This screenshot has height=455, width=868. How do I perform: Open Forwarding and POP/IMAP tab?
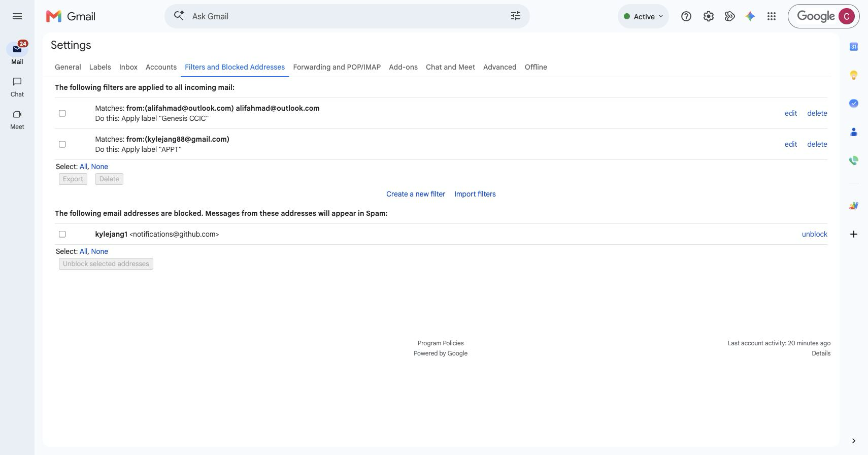[x=337, y=67]
